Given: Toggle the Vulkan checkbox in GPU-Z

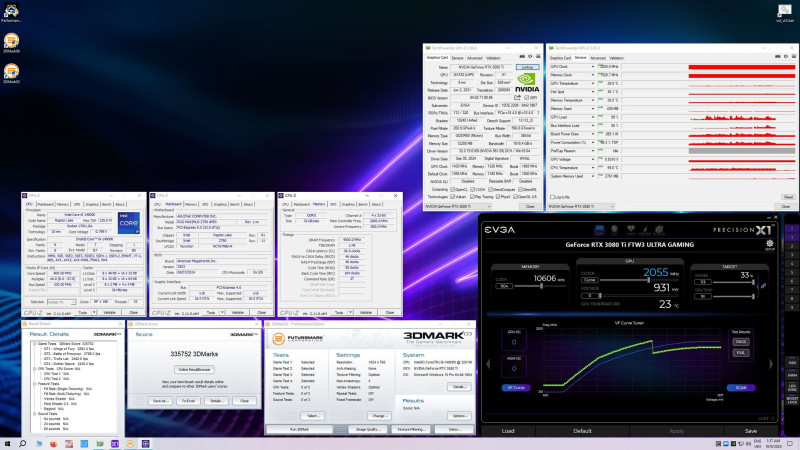Looking at the screenshot, I should coord(453,196).
